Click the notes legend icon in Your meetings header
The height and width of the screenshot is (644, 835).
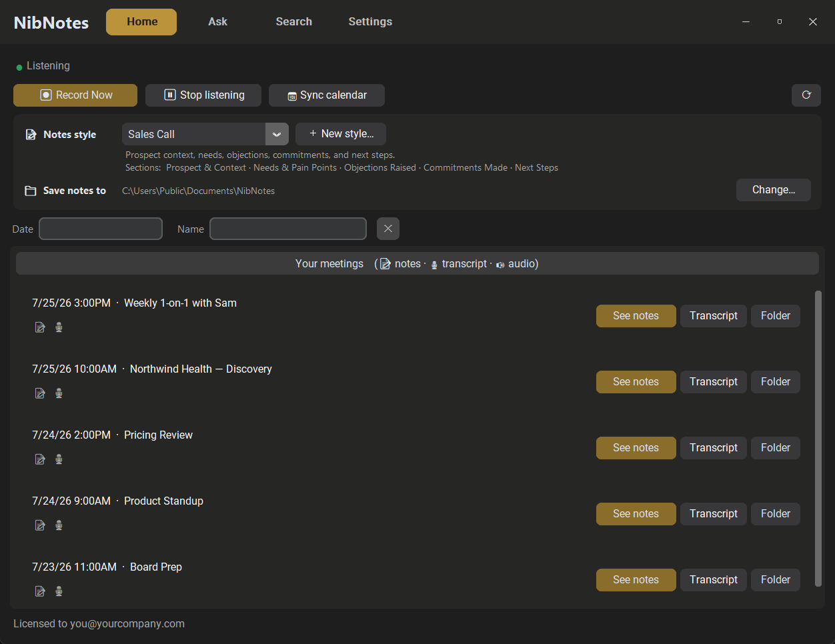click(x=385, y=264)
